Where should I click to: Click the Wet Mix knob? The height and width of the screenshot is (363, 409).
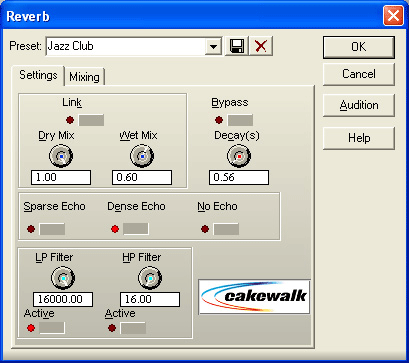coord(142,156)
